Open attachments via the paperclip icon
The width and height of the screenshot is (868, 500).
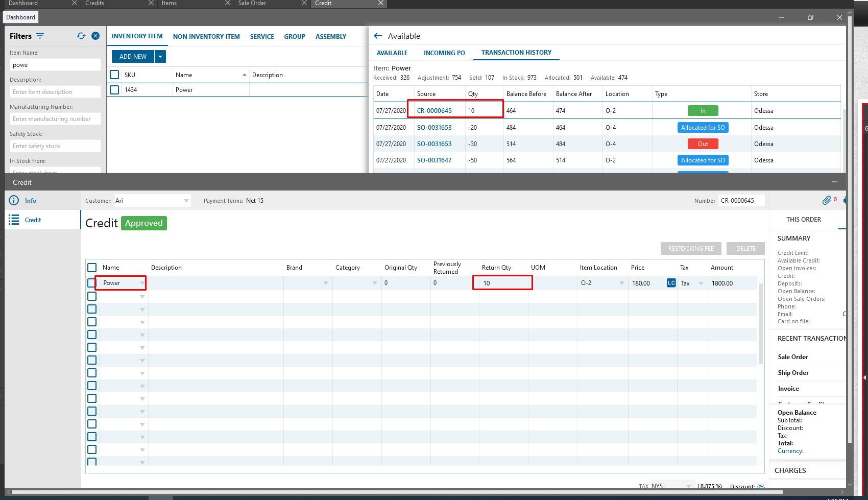pos(826,200)
